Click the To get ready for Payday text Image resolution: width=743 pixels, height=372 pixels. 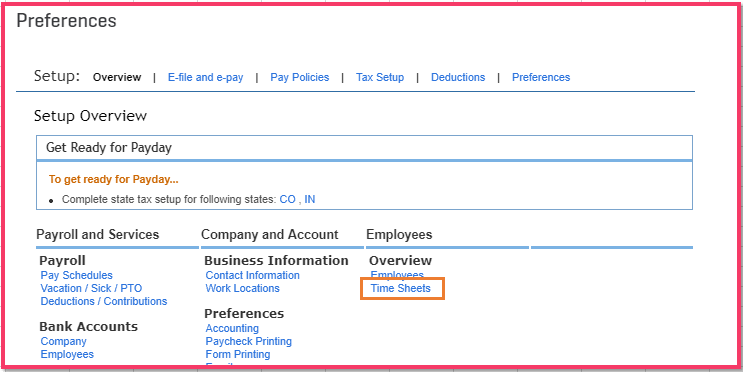click(x=113, y=180)
